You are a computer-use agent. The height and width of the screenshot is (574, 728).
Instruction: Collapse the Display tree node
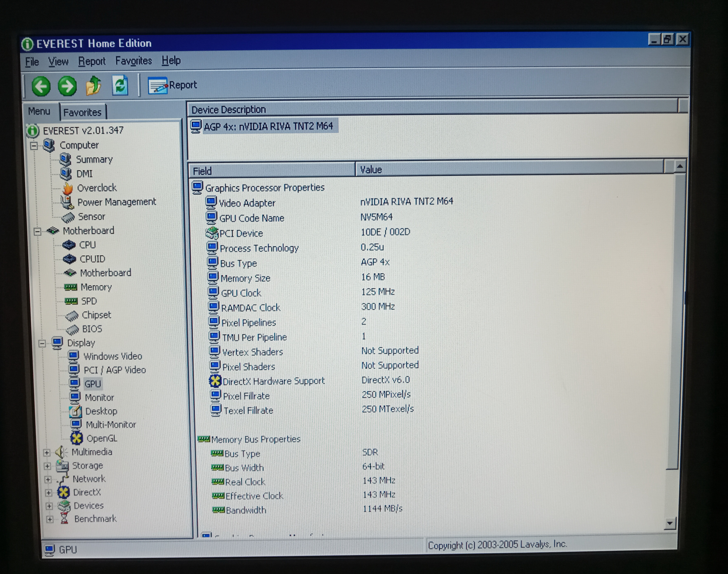coord(42,343)
